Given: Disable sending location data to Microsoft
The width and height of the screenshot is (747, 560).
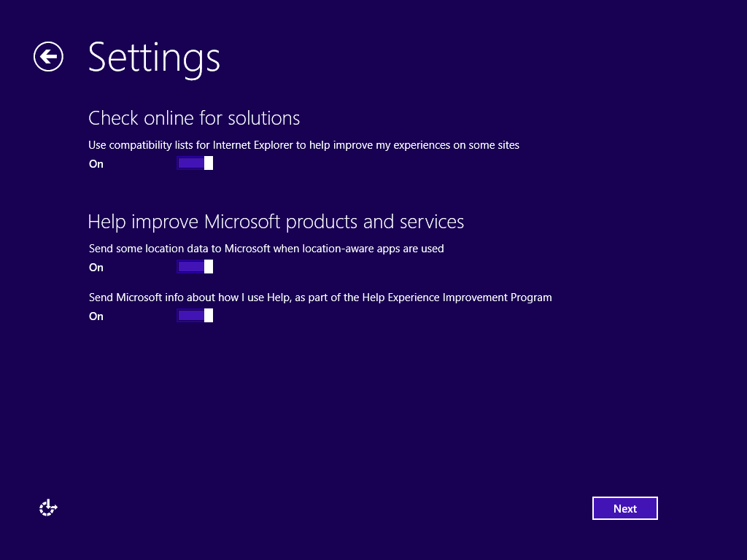Looking at the screenshot, I should click(194, 267).
